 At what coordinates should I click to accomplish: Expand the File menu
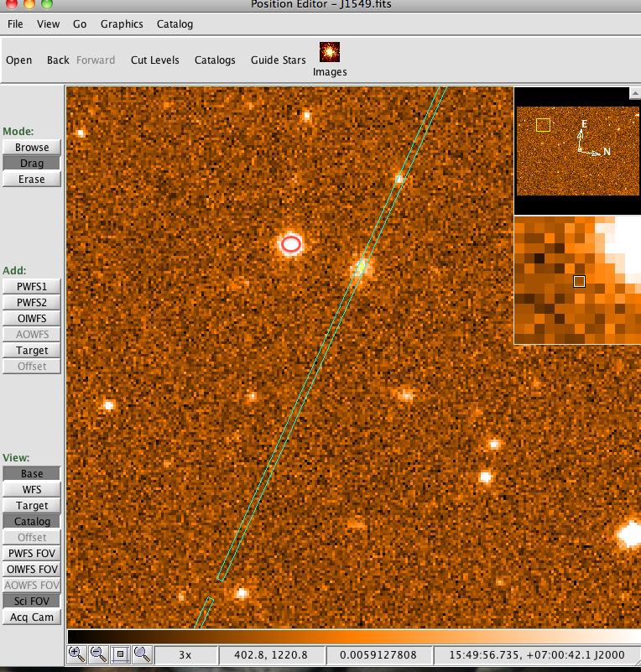click(15, 24)
